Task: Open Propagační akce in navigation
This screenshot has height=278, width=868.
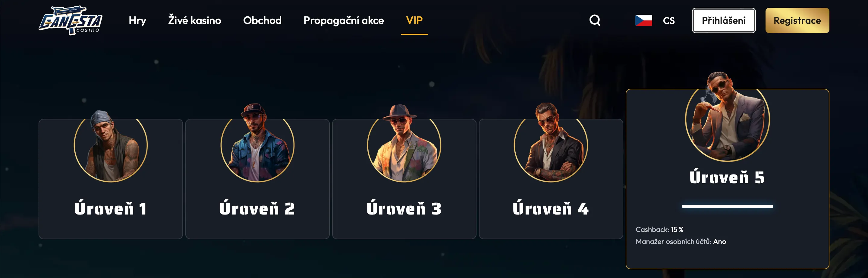Action: point(344,20)
